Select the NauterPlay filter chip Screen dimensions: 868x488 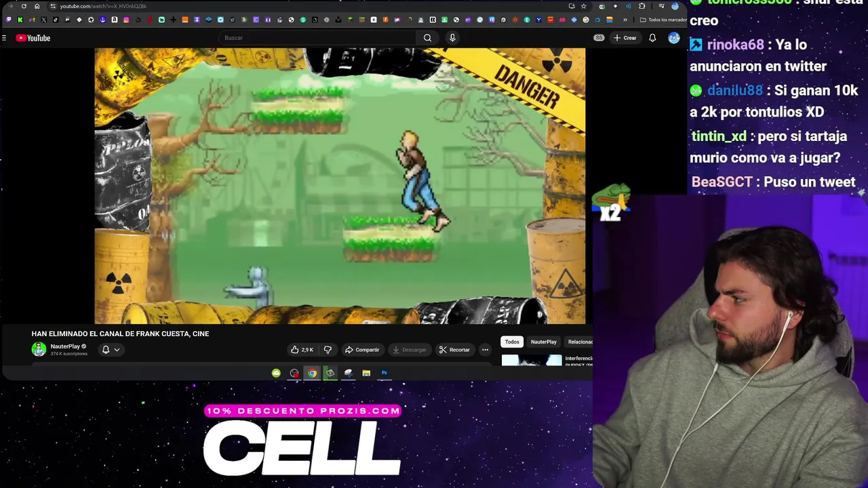click(543, 342)
